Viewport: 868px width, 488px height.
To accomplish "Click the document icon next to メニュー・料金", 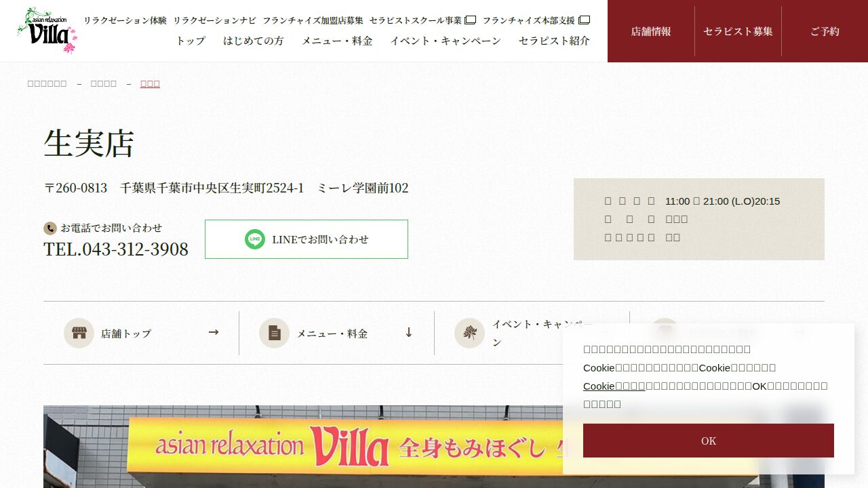I will [274, 333].
